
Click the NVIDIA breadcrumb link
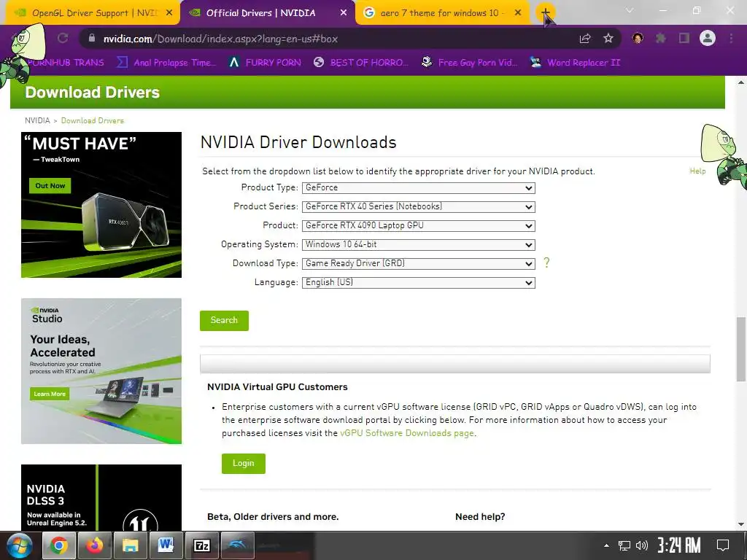tap(37, 120)
